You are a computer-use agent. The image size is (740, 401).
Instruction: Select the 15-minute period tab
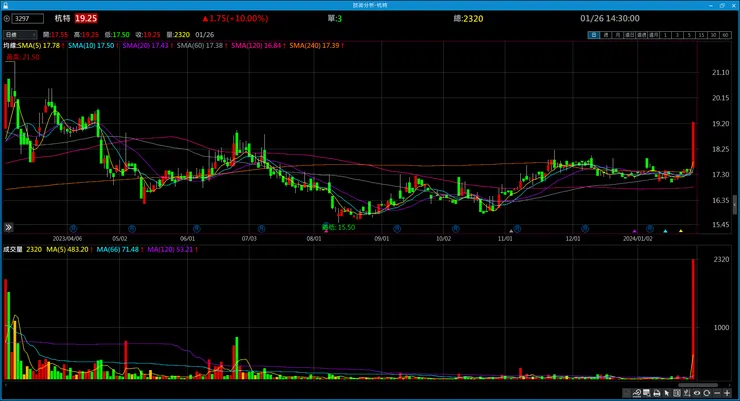tap(701, 35)
